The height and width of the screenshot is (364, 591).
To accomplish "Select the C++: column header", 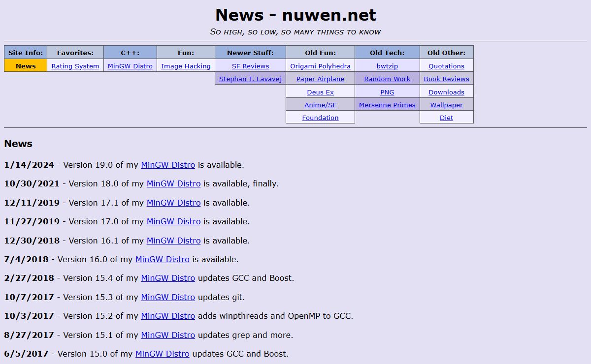I will (130, 53).
